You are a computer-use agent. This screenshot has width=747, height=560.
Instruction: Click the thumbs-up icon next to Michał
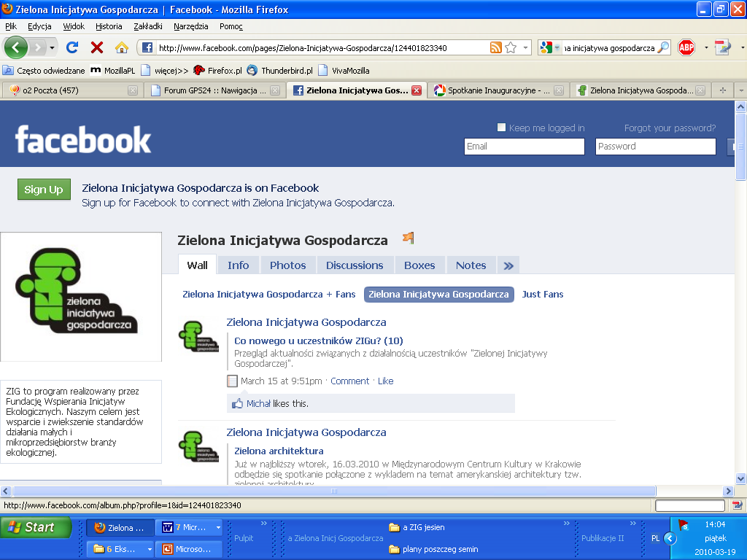point(237,404)
